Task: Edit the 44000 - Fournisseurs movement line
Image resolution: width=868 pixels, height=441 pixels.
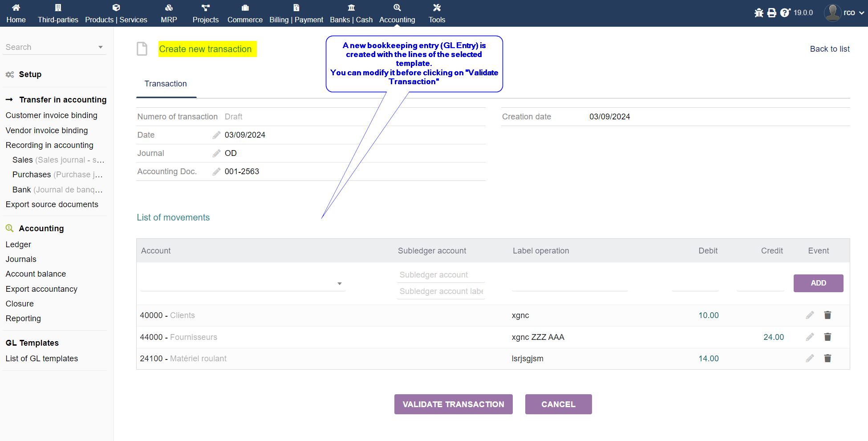Action: click(x=810, y=337)
